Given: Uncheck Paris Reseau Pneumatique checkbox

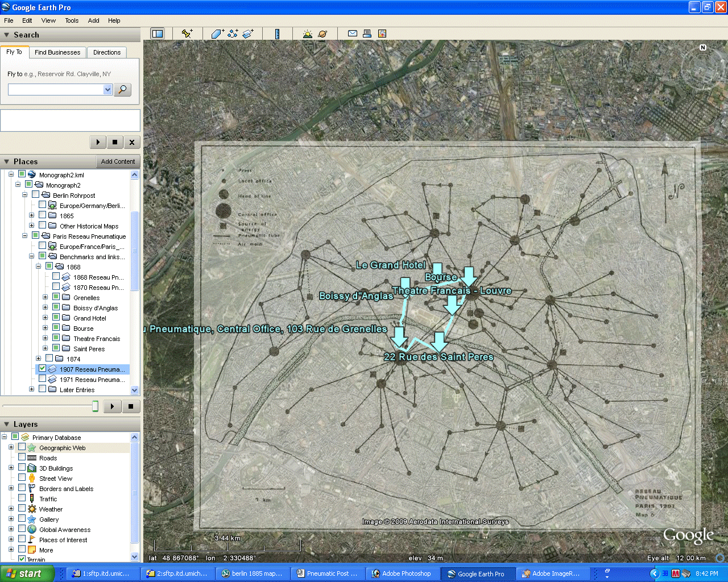Looking at the screenshot, I should [36, 235].
